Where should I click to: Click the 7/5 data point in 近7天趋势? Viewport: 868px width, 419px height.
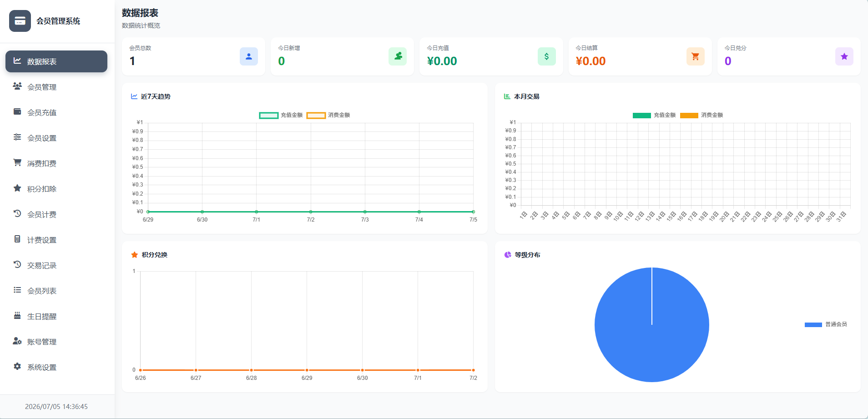pyautogui.click(x=473, y=212)
